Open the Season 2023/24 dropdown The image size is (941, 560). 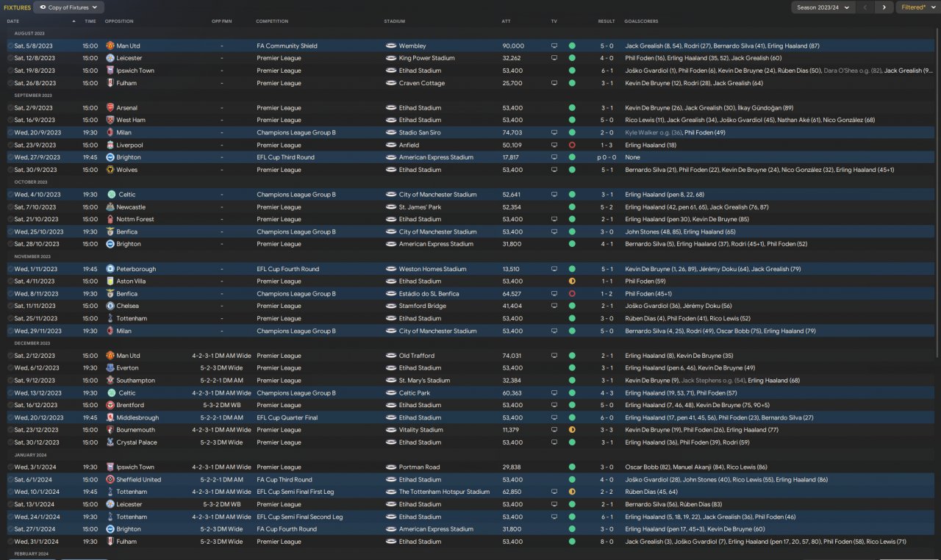click(x=823, y=7)
